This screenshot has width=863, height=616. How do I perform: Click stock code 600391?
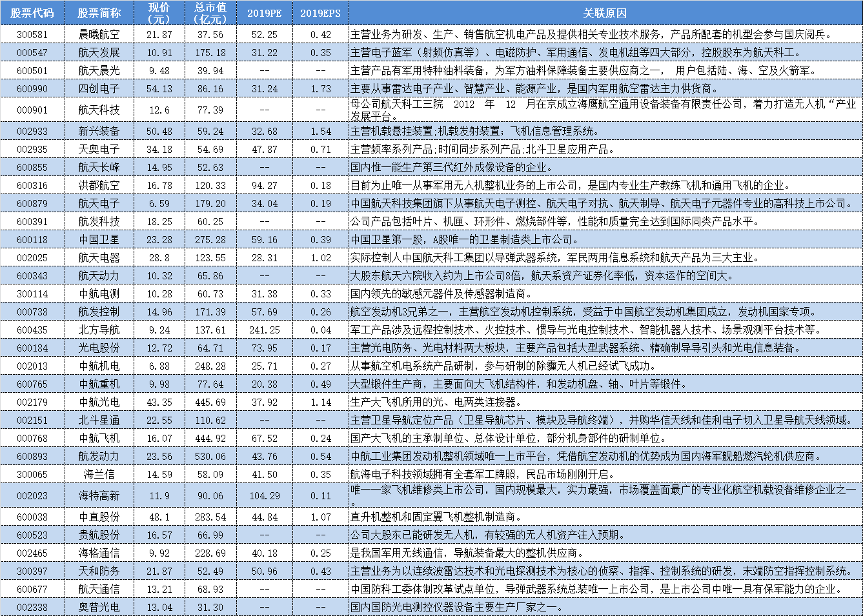point(32,221)
